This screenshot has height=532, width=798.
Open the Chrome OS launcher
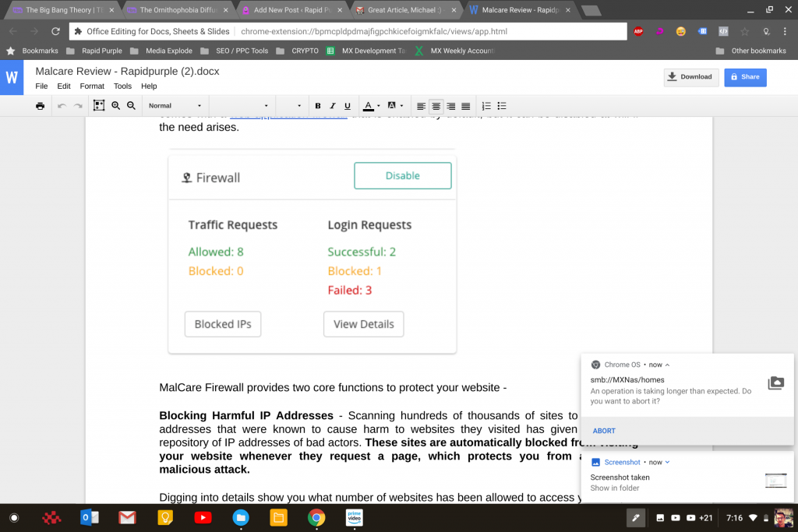point(14,518)
